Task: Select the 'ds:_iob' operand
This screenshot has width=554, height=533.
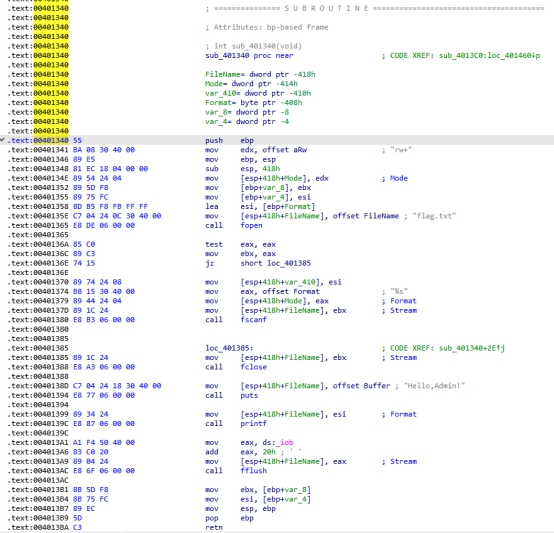Action: click(278, 442)
